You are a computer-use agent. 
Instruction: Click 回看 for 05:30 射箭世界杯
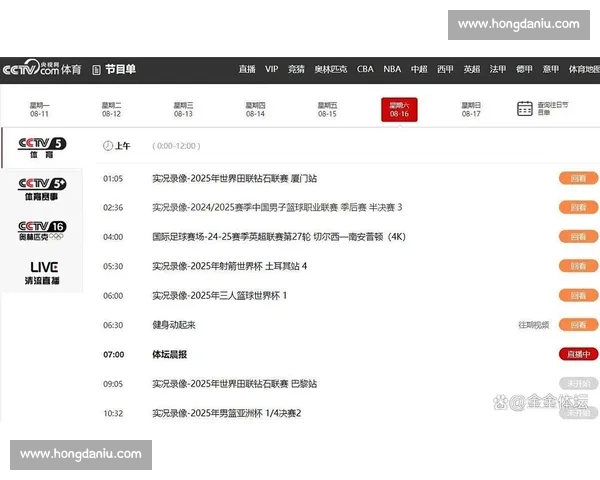tap(578, 266)
